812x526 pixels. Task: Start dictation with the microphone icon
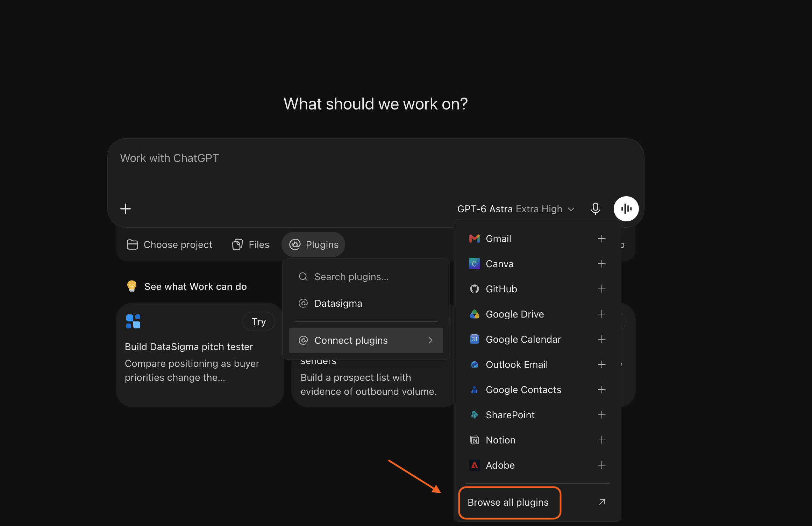point(595,209)
